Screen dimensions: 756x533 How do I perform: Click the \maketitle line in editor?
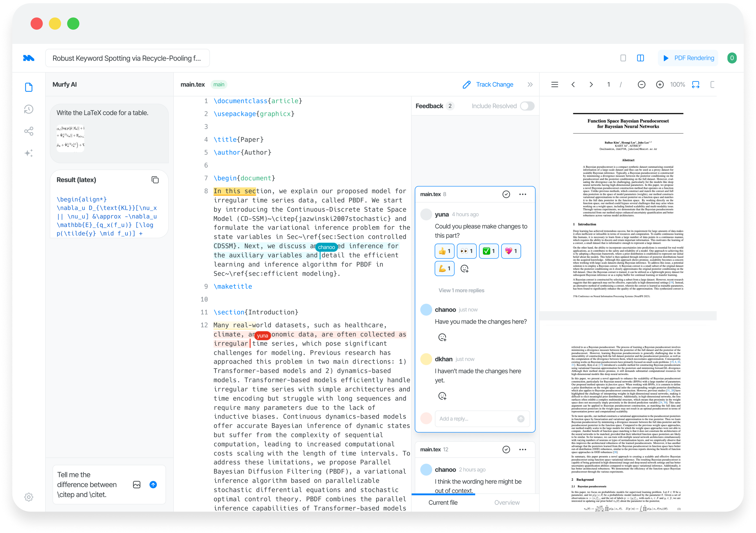click(233, 286)
